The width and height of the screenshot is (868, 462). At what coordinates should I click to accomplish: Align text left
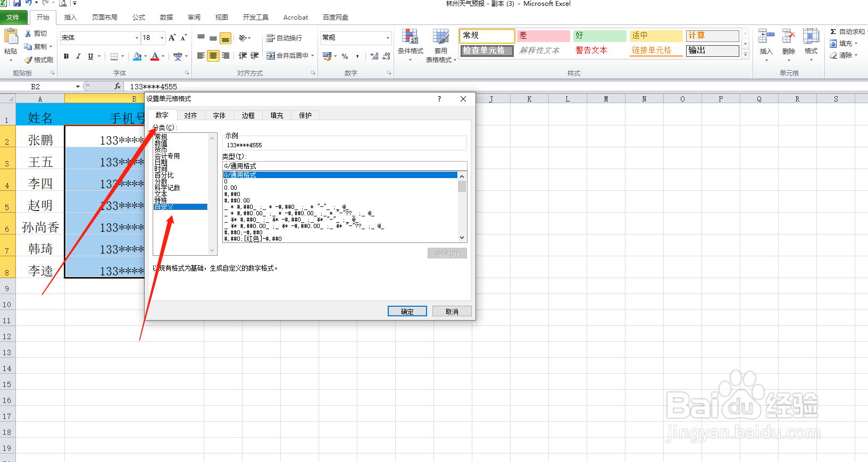point(201,55)
